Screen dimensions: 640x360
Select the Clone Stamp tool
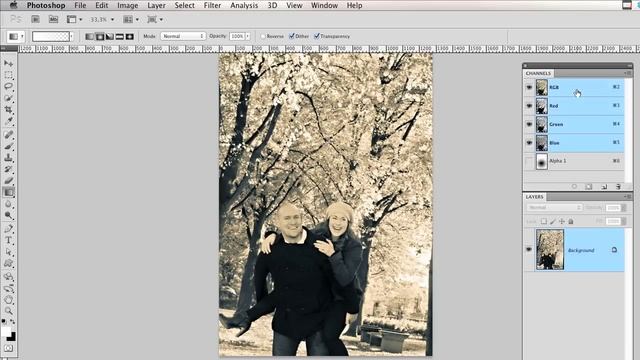[x=9, y=158]
